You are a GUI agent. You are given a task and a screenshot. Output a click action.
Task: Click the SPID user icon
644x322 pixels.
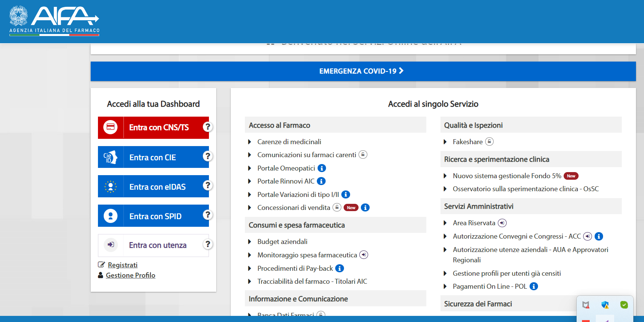click(111, 216)
